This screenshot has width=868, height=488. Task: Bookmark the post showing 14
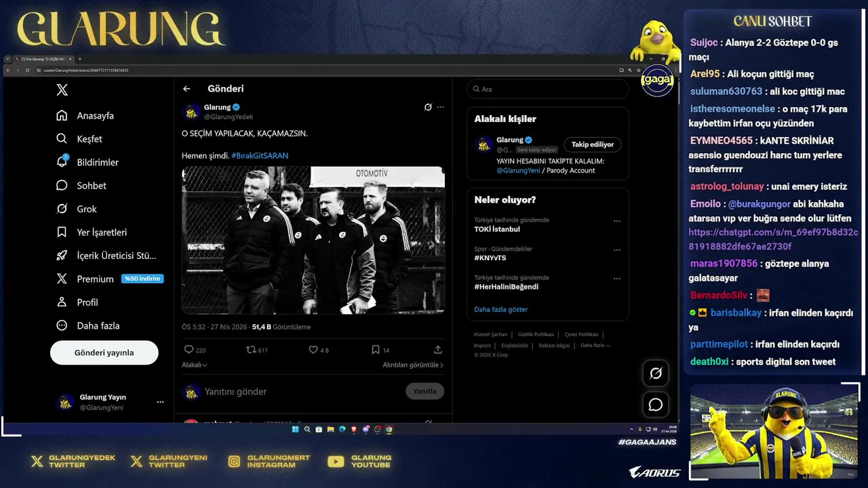tap(375, 350)
